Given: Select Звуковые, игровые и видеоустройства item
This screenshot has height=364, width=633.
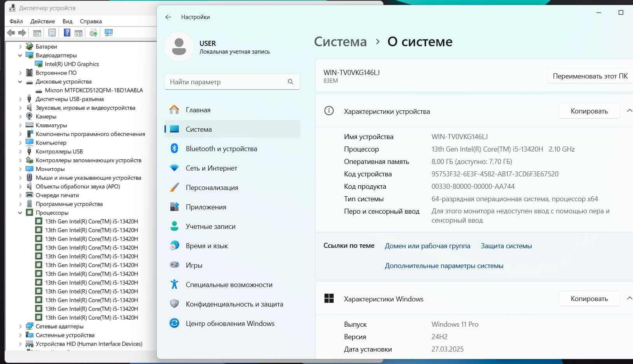Looking at the screenshot, I should [86, 108].
